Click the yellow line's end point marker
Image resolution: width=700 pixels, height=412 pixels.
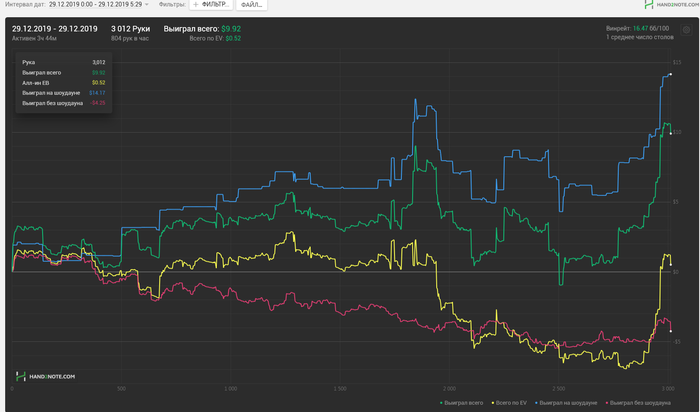pos(671,265)
